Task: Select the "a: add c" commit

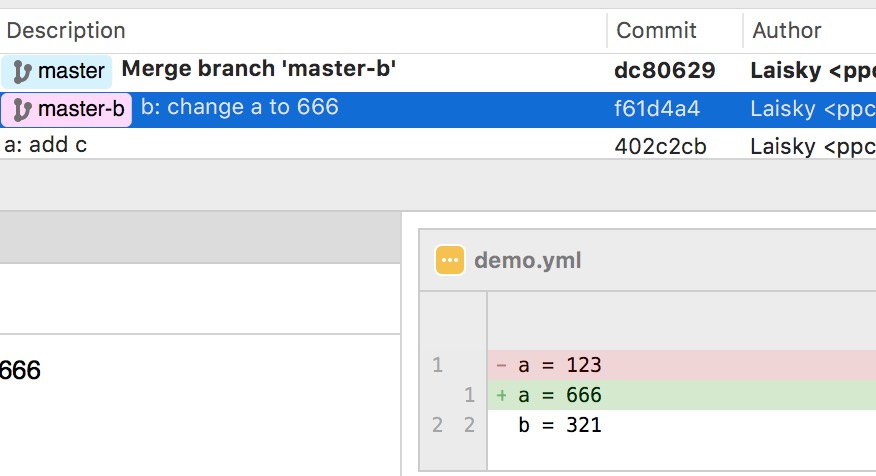Action: click(x=46, y=145)
